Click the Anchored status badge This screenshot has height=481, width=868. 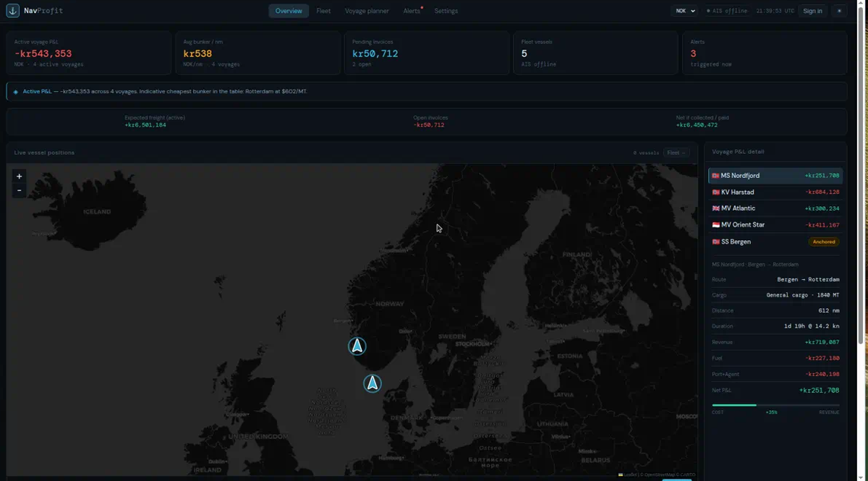(x=824, y=242)
